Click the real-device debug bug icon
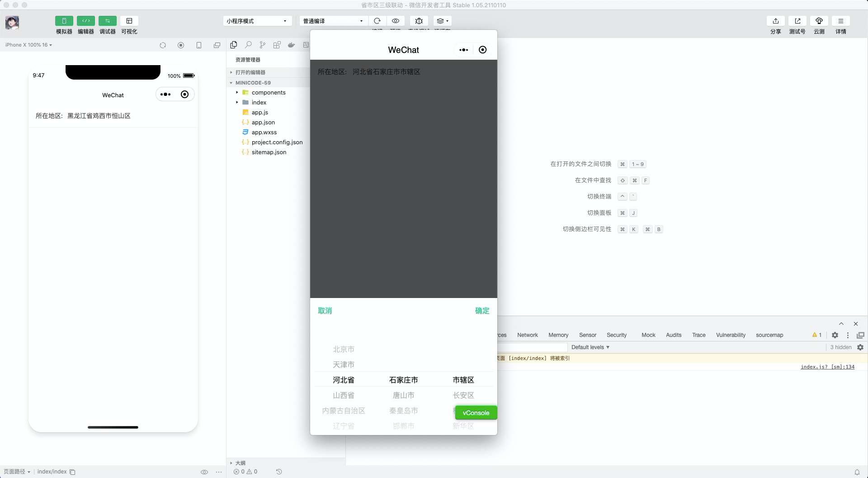This screenshot has width=868, height=478. click(419, 21)
